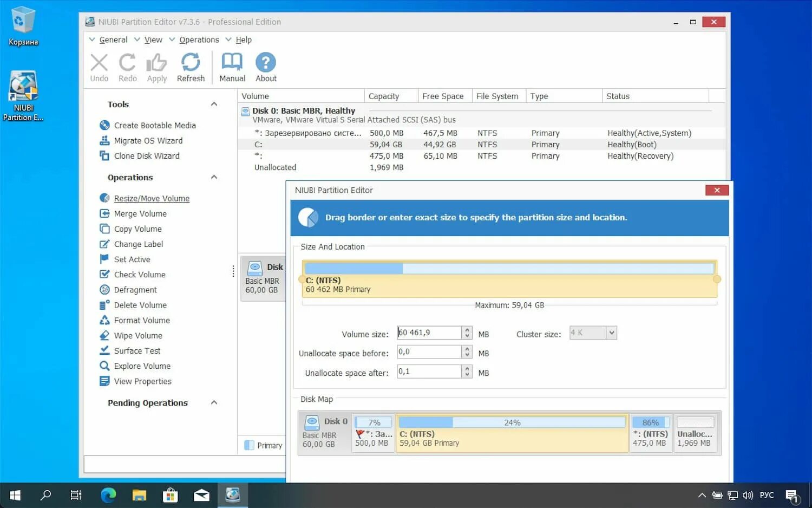The image size is (812, 508).
Task: Collapse Pending Operations section
Action: pyautogui.click(x=214, y=402)
